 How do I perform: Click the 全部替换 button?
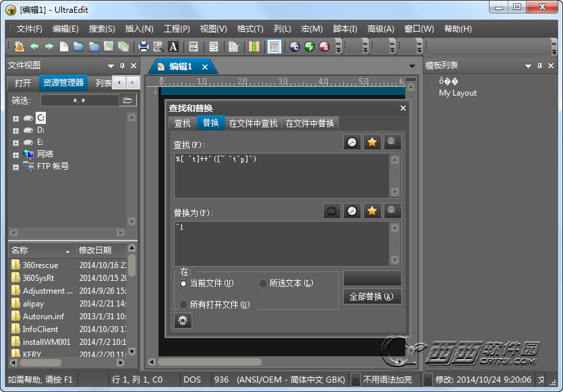372,296
